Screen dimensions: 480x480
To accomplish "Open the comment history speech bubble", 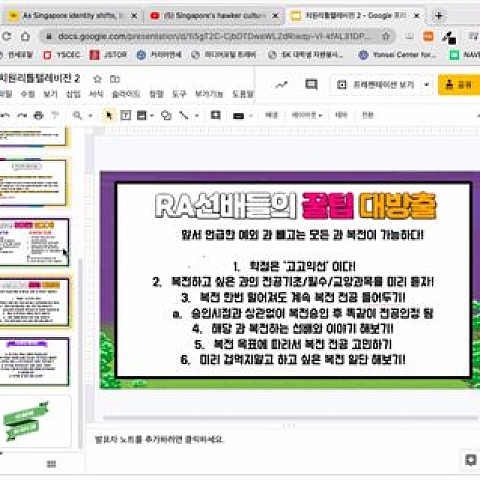I will click(311, 85).
